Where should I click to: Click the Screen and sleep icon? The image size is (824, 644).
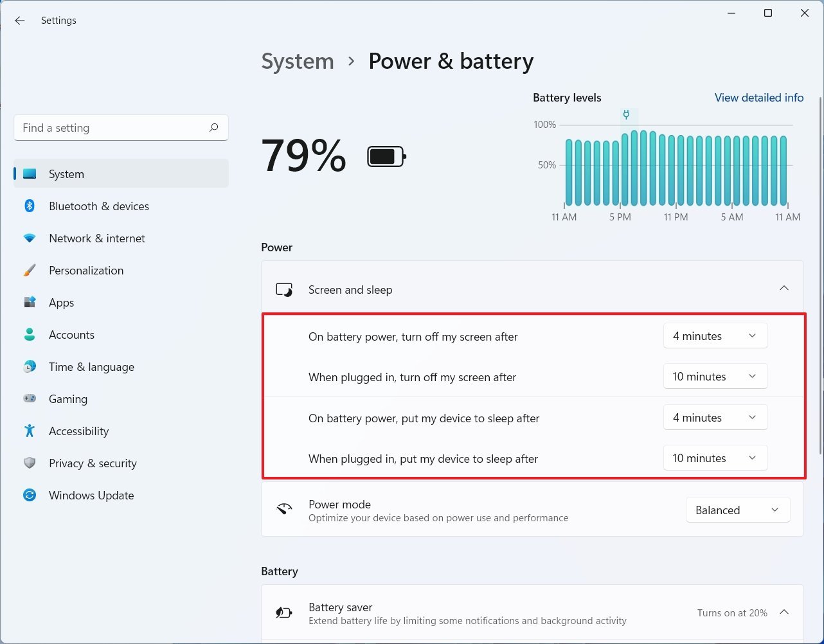(283, 289)
